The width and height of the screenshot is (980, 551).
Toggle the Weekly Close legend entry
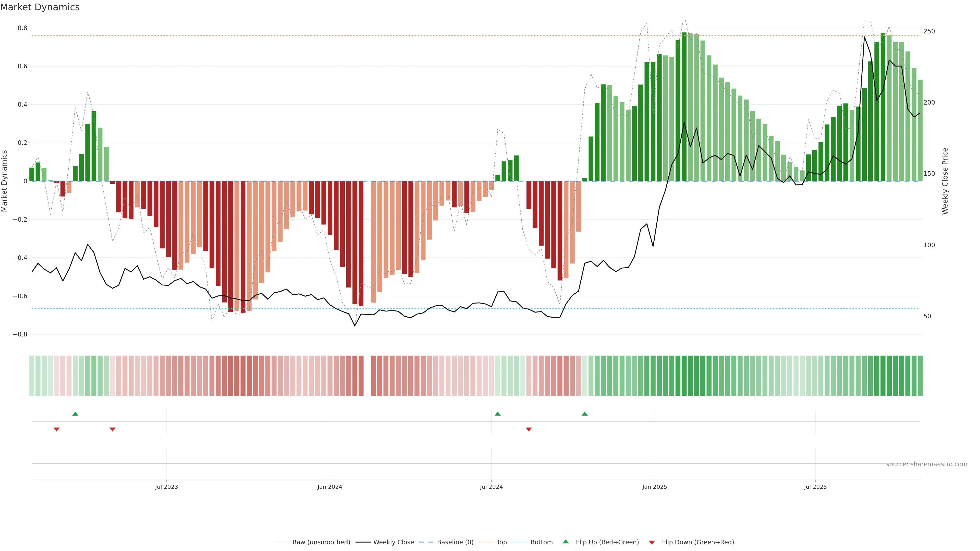coord(393,542)
